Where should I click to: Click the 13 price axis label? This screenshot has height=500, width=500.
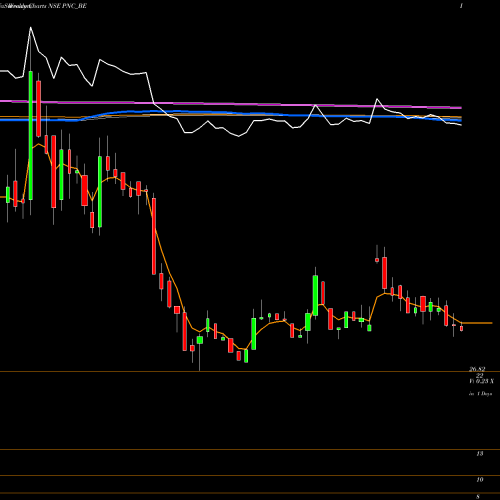click(x=480, y=454)
